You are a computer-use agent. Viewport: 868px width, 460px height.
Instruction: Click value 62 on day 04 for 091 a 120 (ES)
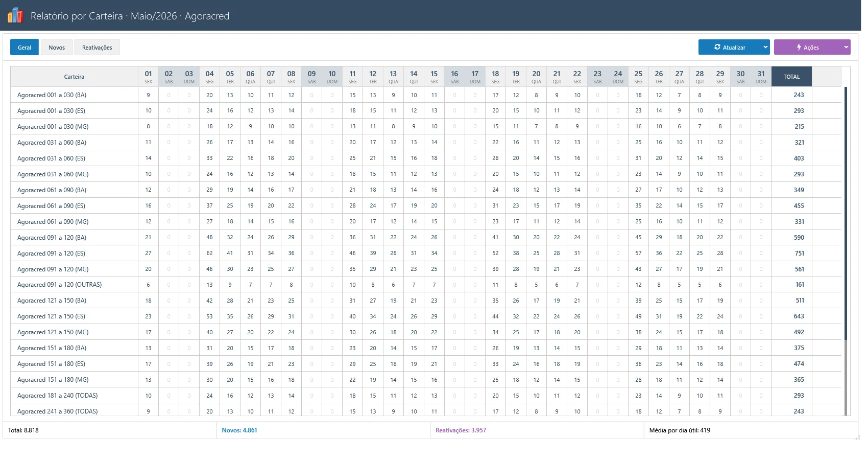pyautogui.click(x=209, y=253)
